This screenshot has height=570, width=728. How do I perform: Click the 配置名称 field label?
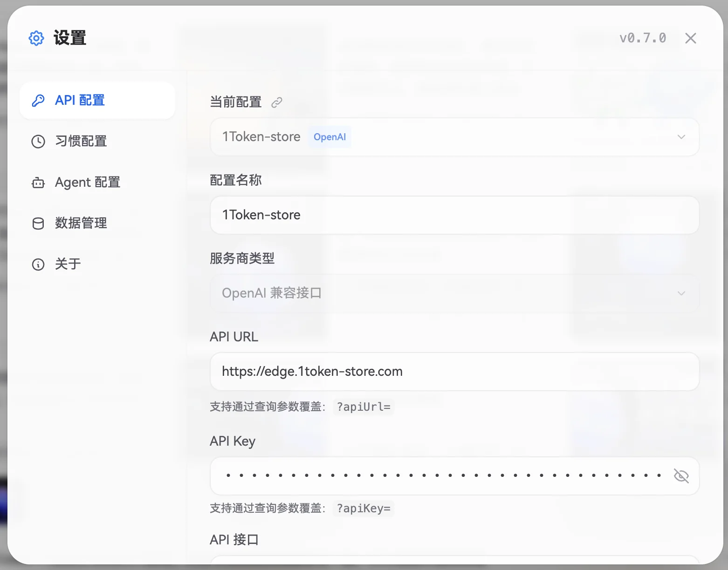click(236, 180)
